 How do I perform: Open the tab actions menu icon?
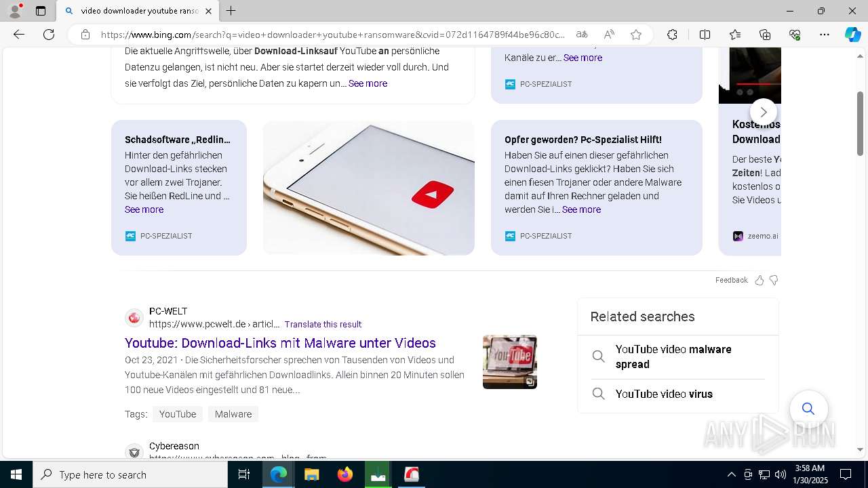tap(41, 11)
